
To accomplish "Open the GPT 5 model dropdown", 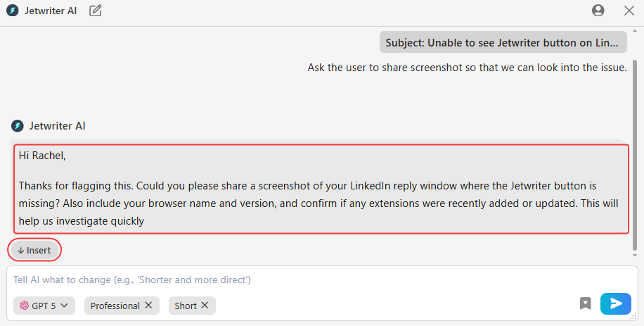I will tap(44, 306).
